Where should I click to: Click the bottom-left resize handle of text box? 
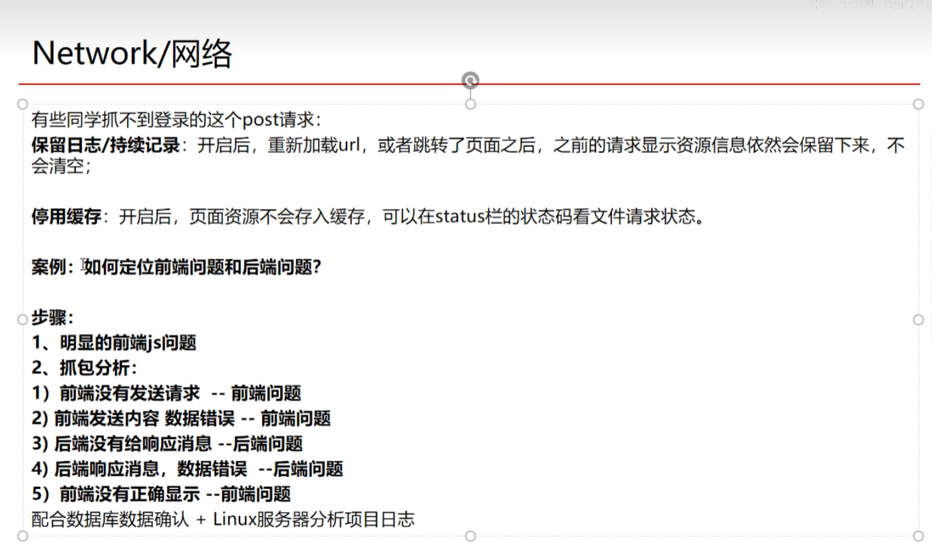point(23,536)
